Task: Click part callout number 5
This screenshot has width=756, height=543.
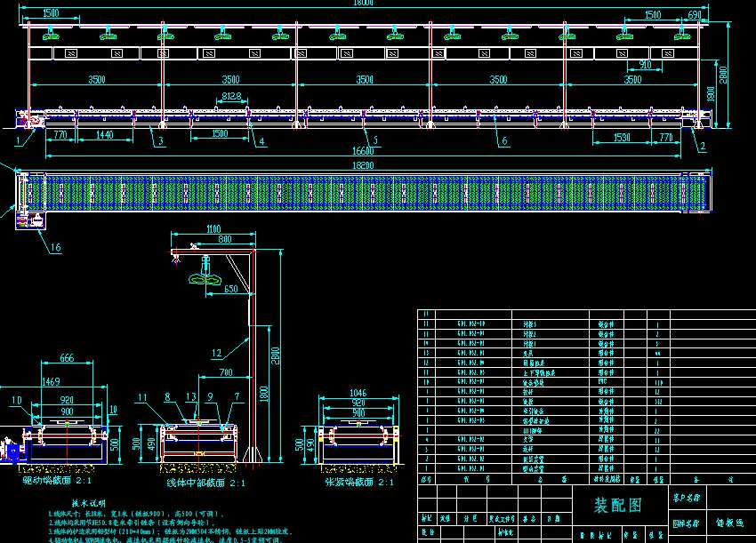Action: click(x=375, y=140)
